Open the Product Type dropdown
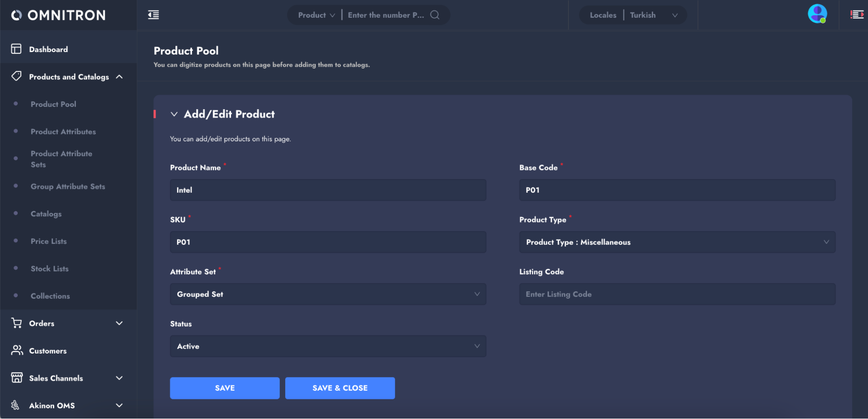The width and height of the screenshot is (868, 419). pos(677,242)
